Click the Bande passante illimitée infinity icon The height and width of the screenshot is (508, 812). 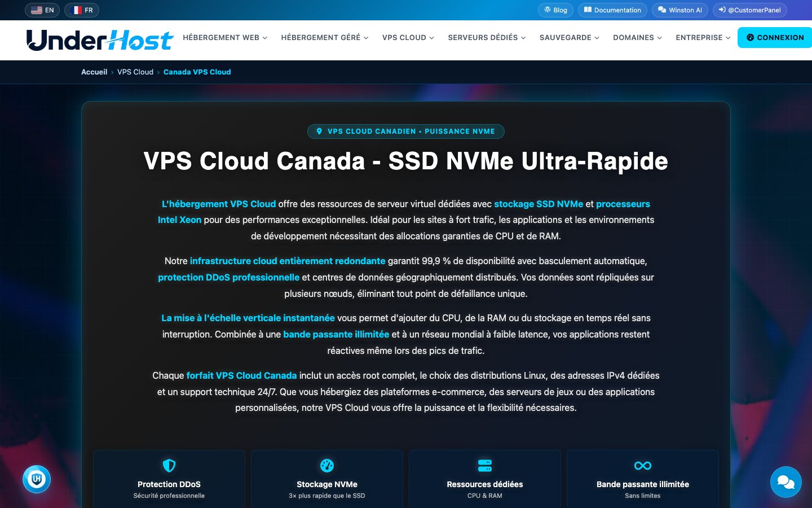pyautogui.click(x=643, y=466)
